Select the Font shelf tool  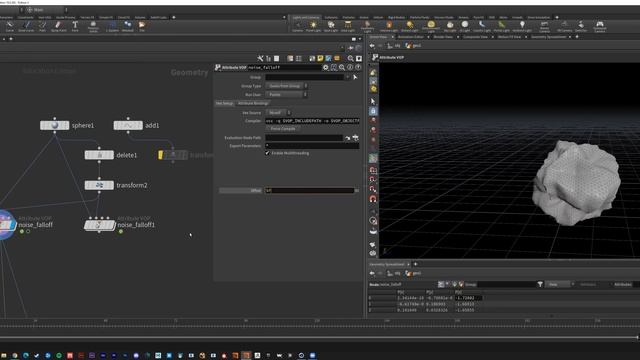coord(75,27)
